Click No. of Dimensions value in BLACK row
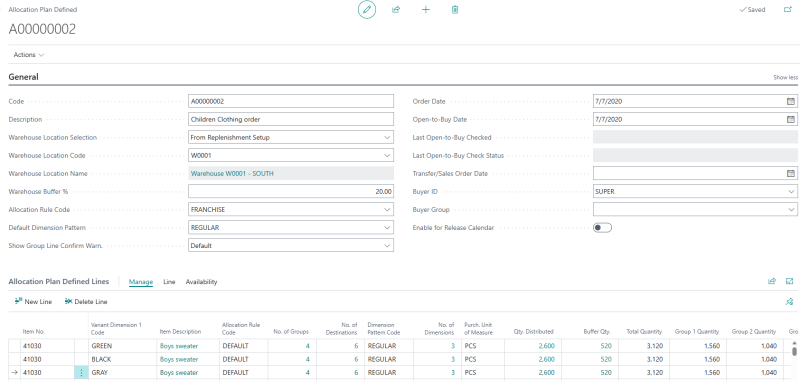Image resolution: width=800 pixels, height=381 pixels. point(453,359)
